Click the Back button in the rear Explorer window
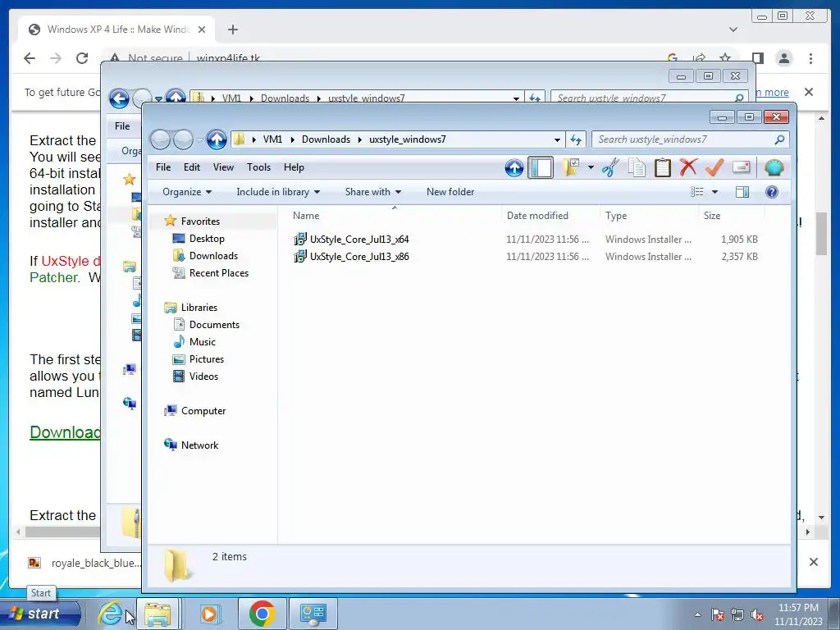 pos(119,98)
